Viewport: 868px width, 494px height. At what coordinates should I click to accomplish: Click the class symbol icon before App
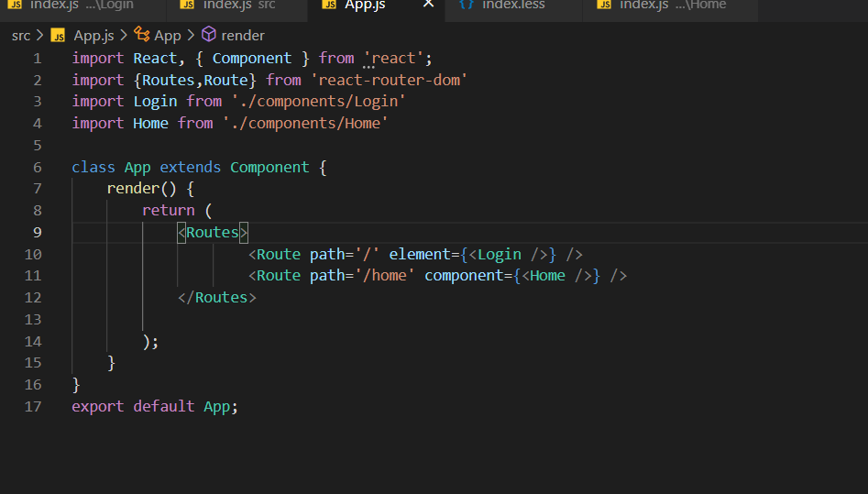click(142, 35)
